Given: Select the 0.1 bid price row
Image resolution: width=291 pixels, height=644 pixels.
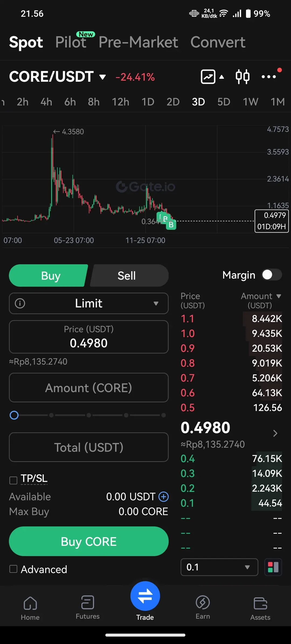Looking at the screenshot, I should 231,503.
